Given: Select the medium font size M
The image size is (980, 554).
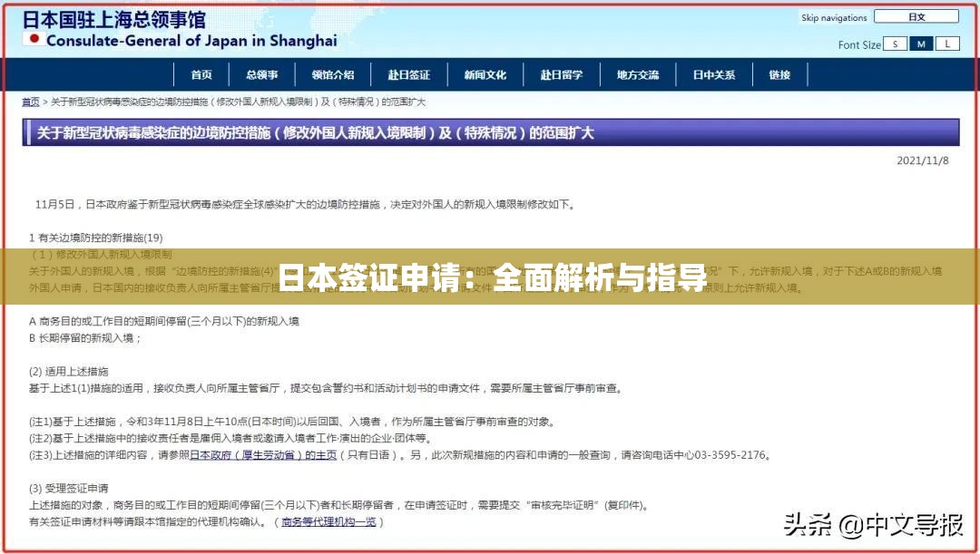Looking at the screenshot, I should point(922,42).
